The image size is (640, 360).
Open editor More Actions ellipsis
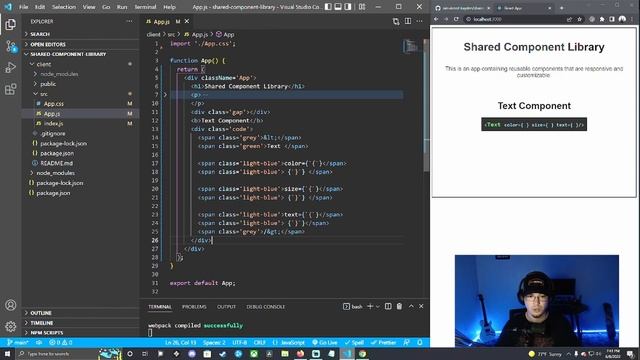[x=420, y=21]
